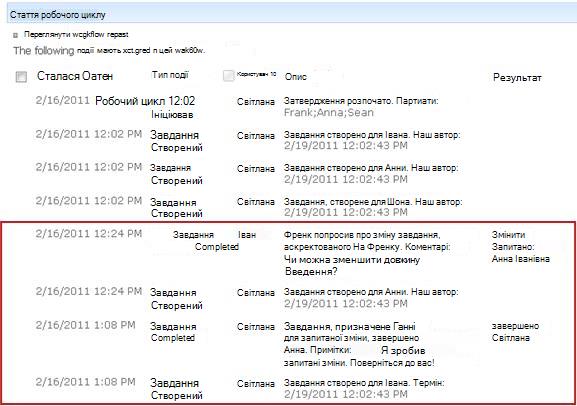Toggle the checkbox beside Користувач header
577x406 pixels.
tap(229, 75)
